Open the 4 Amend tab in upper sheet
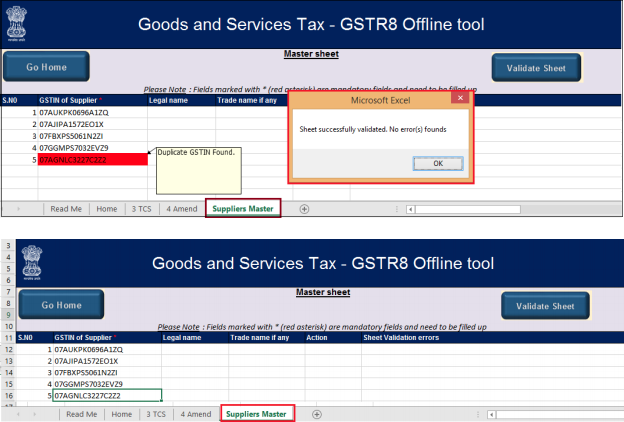Image resolution: width=624 pixels, height=422 pixels. [182, 209]
